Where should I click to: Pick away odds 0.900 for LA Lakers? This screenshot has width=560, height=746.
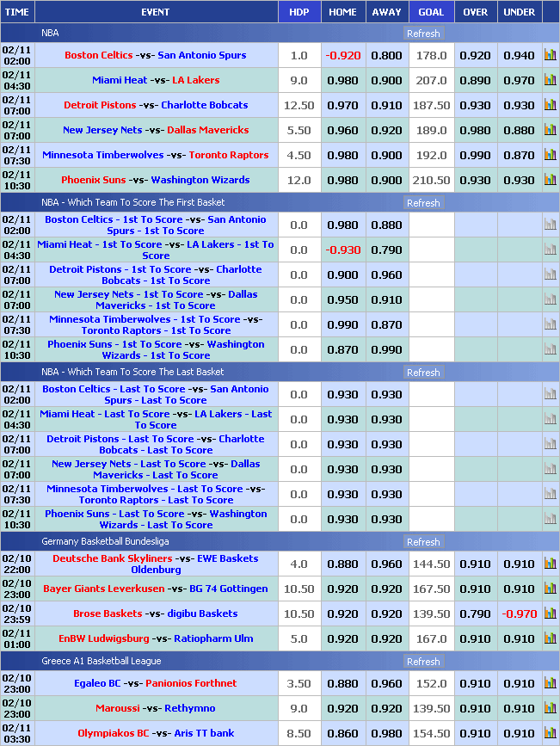tap(386, 80)
